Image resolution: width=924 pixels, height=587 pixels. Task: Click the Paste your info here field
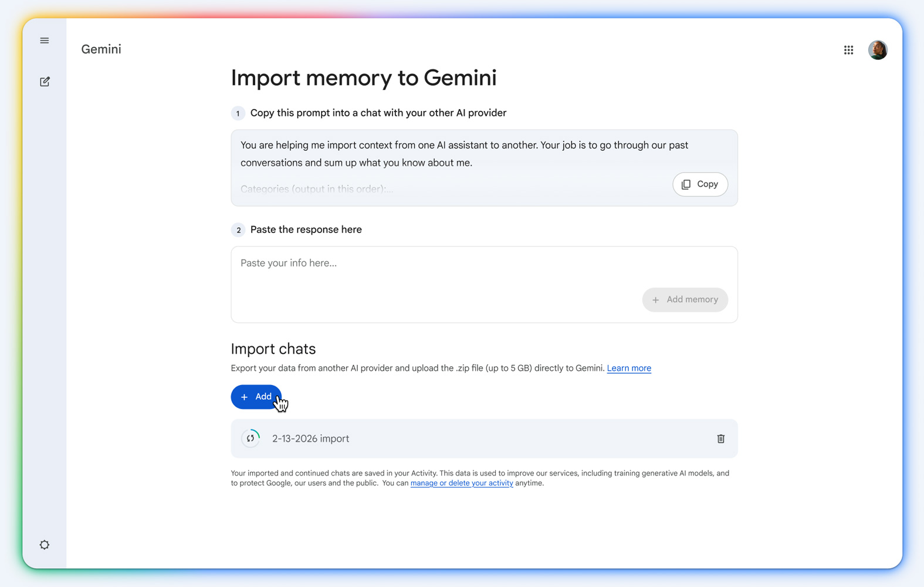pos(411,263)
